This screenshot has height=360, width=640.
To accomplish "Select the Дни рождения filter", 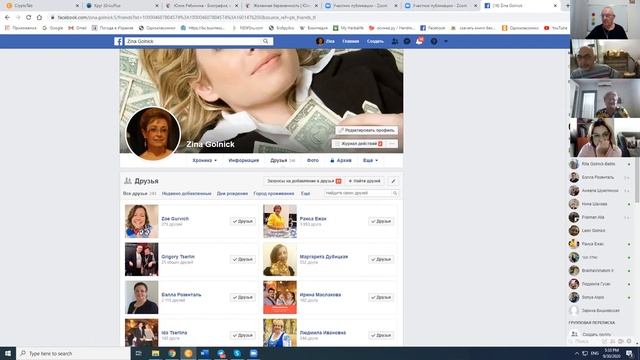I will (232, 193).
